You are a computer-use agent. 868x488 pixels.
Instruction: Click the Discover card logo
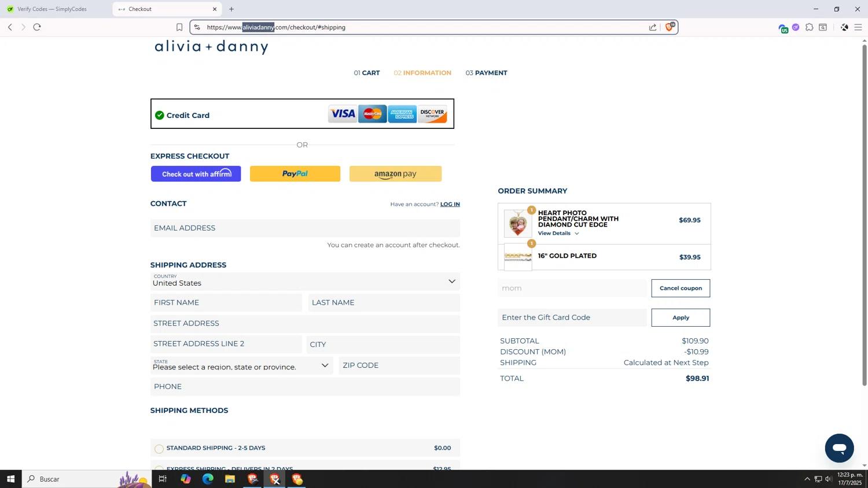(x=433, y=114)
